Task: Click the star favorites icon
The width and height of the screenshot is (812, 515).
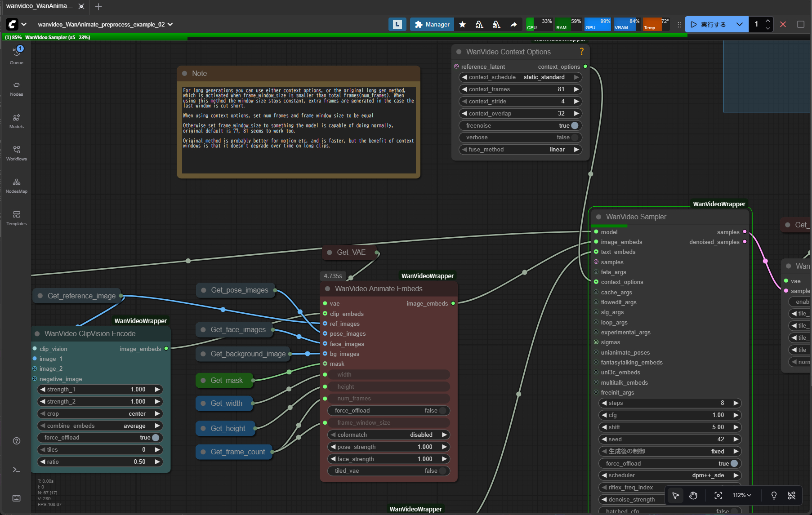Action: (462, 24)
